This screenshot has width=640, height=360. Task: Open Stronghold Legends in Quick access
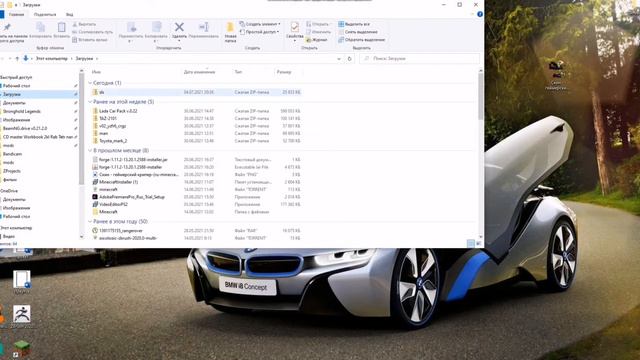(22, 111)
